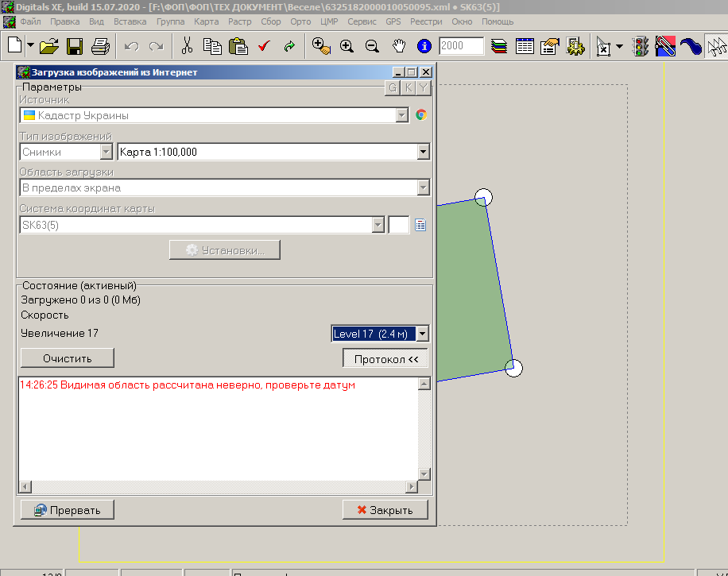The image size is (728, 576).
Task: Click the scale input field showing 2000
Action: [461, 46]
